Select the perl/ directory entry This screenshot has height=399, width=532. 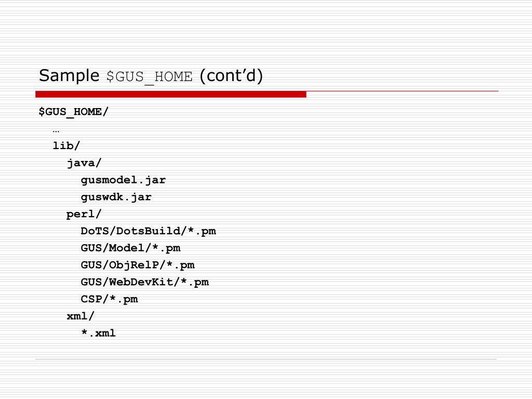pyautogui.click(x=84, y=214)
